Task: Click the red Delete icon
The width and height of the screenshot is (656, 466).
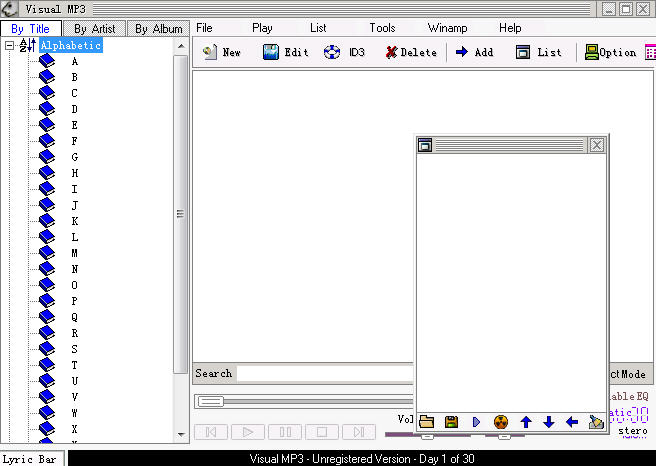Action: pyautogui.click(x=391, y=52)
